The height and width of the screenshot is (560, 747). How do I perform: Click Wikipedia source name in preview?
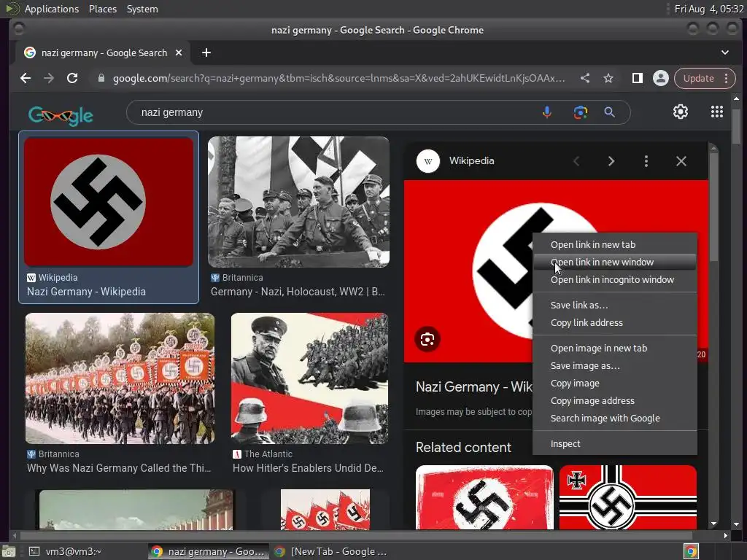point(472,161)
